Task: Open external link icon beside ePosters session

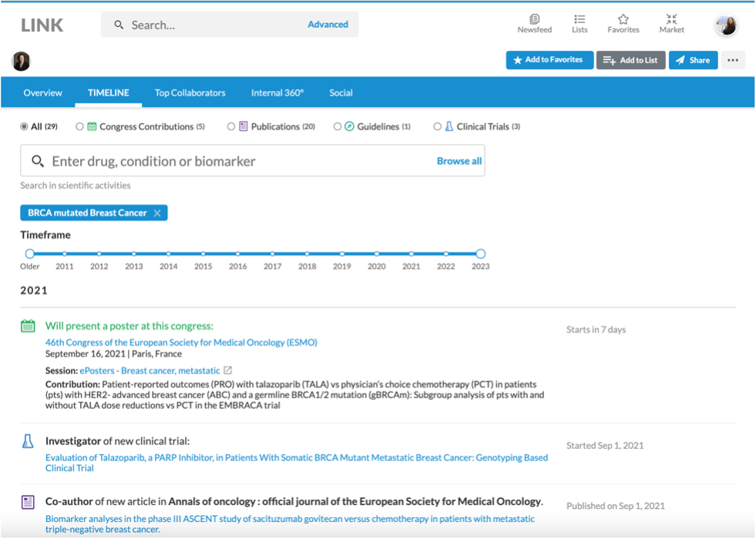Action: tap(228, 371)
